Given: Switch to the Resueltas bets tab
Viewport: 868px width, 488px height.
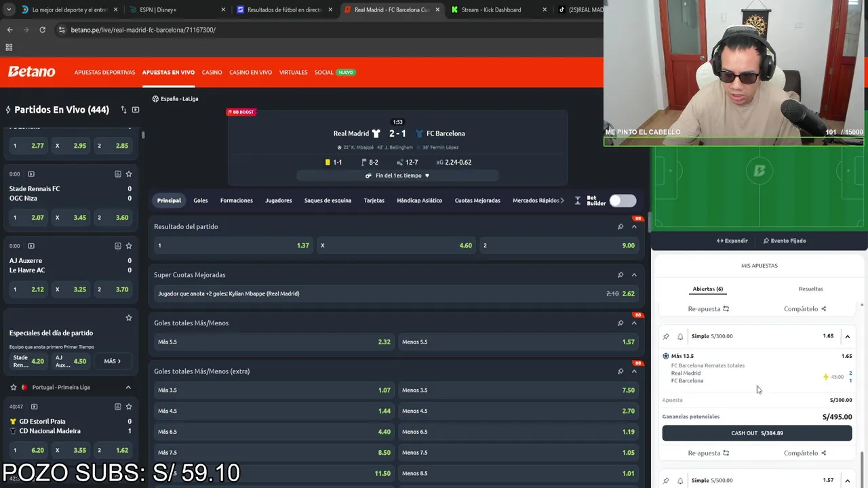Looking at the screenshot, I should click(x=810, y=289).
